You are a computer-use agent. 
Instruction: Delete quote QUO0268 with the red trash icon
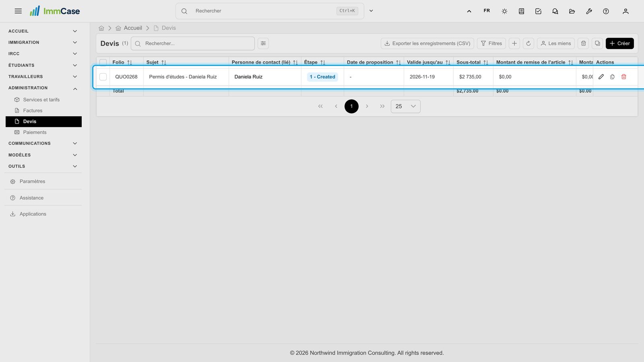click(623, 77)
